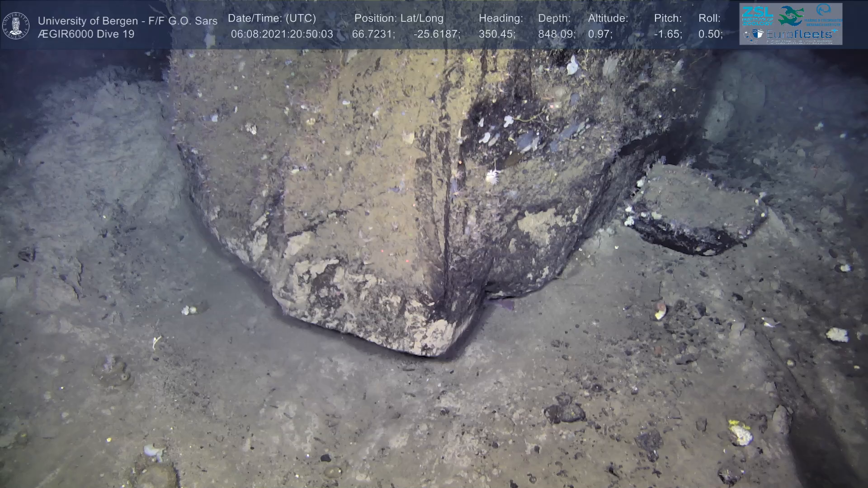This screenshot has height=488, width=868.
Task: Click the white anemone on the boulder face
Action: tap(492, 177)
